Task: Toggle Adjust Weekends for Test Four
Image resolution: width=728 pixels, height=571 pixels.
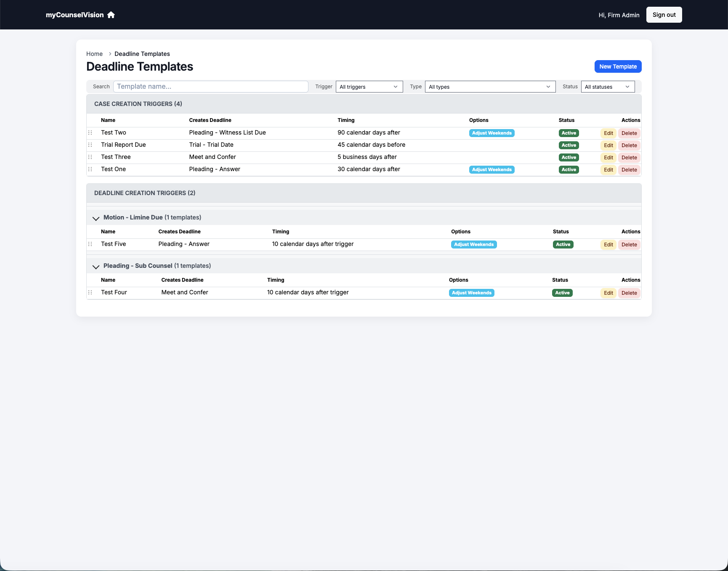Action: [x=471, y=293]
